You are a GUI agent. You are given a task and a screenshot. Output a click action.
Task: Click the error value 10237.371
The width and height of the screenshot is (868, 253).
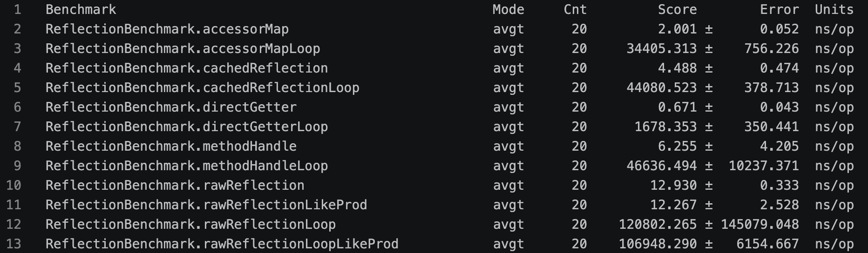[x=764, y=166]
